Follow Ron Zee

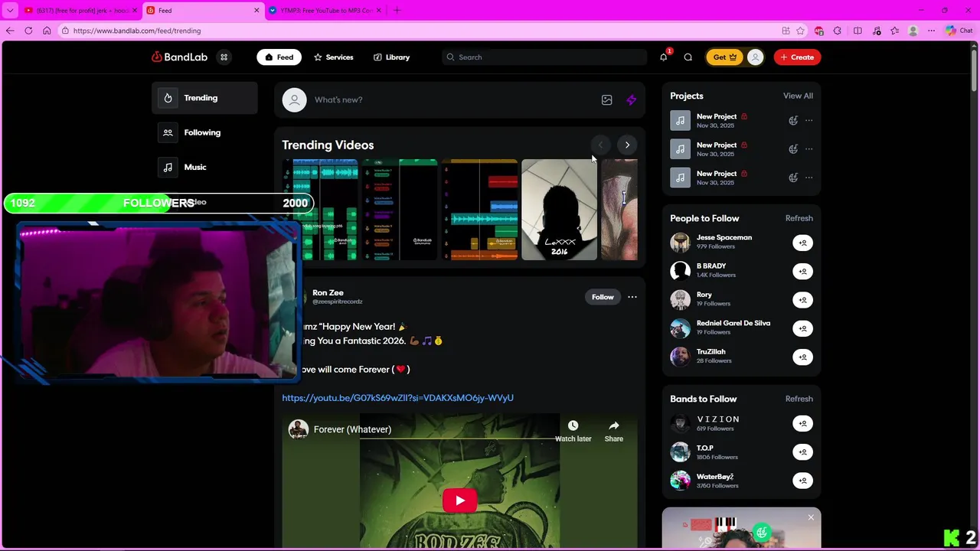click(603, 297)
